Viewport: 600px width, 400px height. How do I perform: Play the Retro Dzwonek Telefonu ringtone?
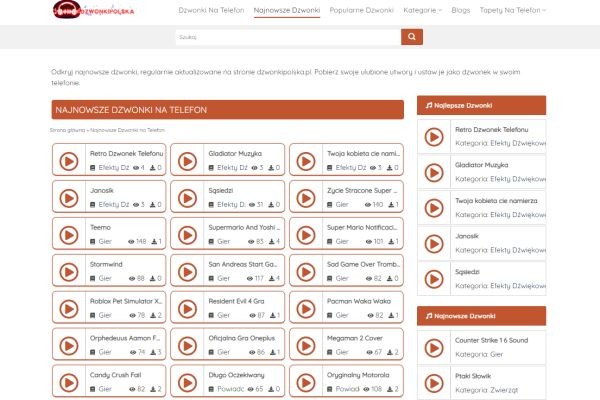(x=69, y=160)
